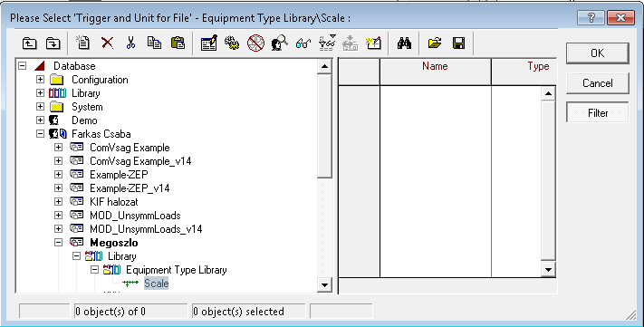
Task: Click the folder-with-down-arrow toolbar icon
Action: [x=53, y=43]
